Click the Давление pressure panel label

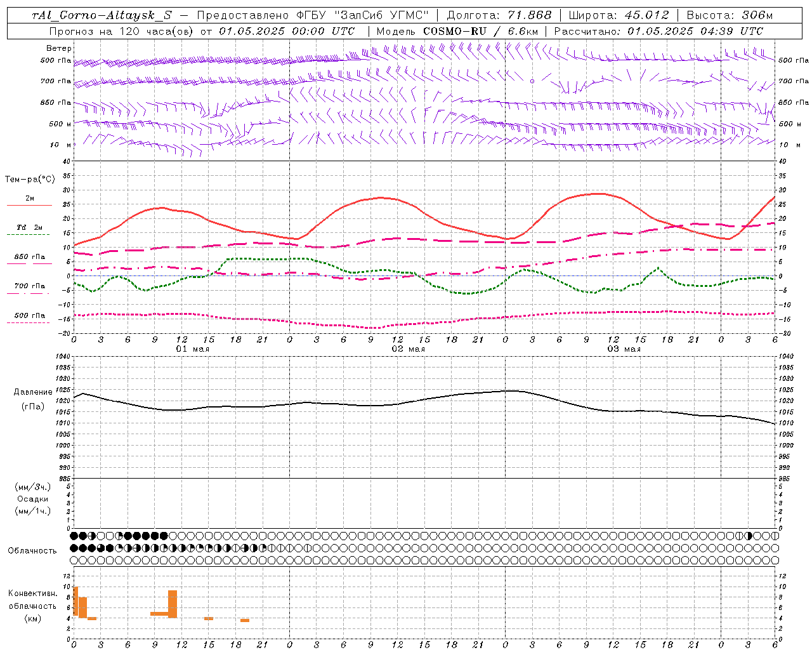click(x=33, y=392)
